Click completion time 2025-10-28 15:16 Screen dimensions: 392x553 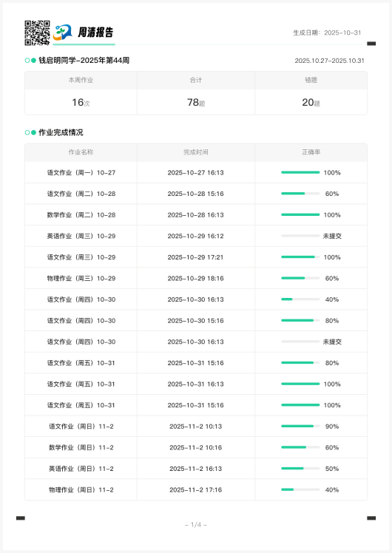pyautogui.click(x=195, y=194)
